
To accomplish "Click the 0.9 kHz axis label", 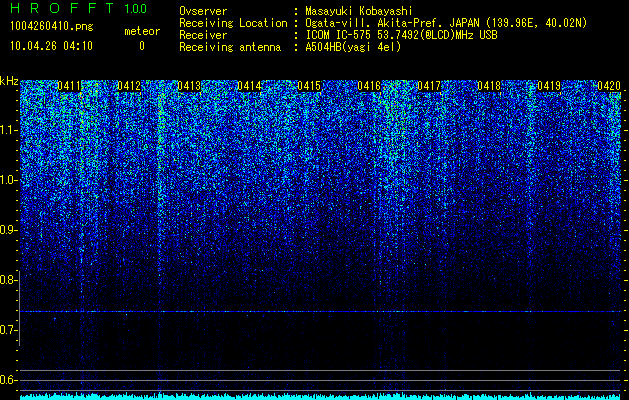I will (x=8, y=230).
